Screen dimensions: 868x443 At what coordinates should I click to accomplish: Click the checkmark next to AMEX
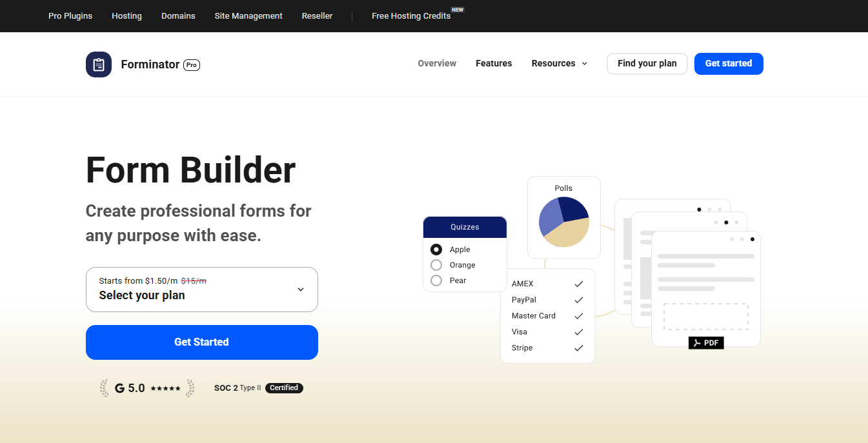point(579,284)
